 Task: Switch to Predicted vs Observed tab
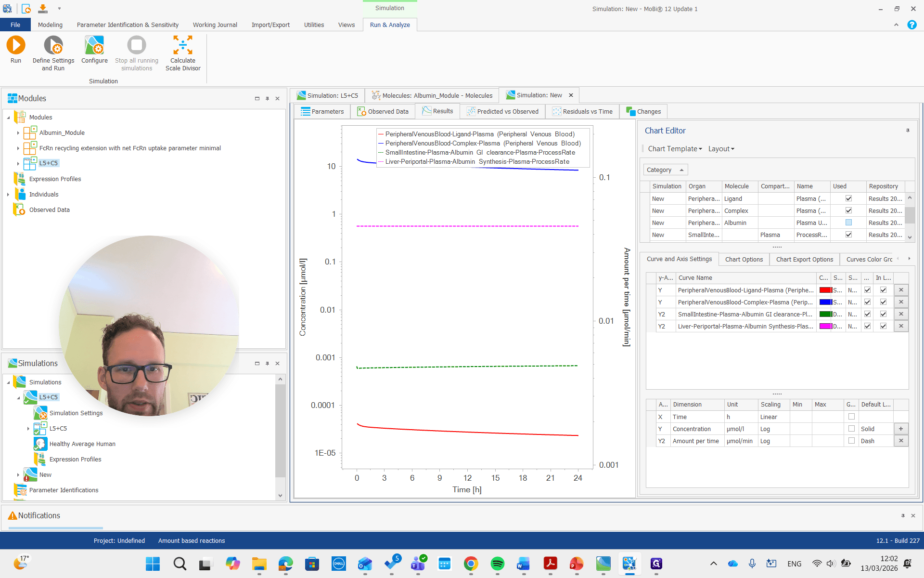point(502,111)
